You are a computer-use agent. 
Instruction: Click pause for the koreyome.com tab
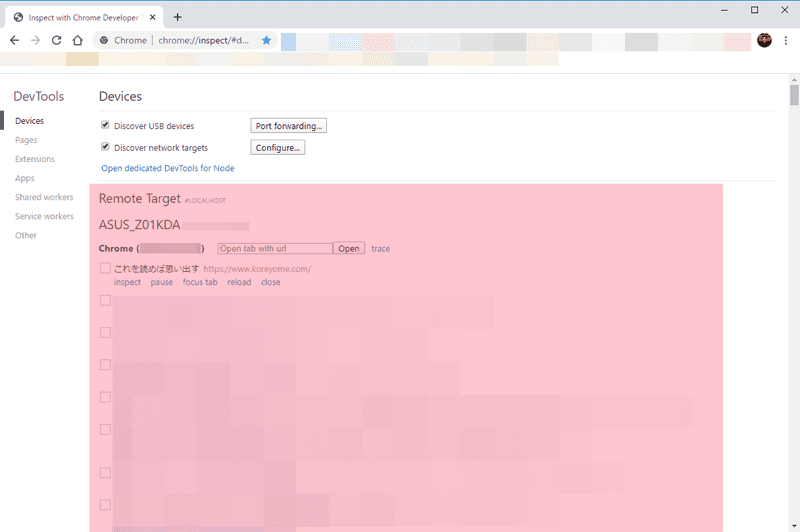(162, 282)
